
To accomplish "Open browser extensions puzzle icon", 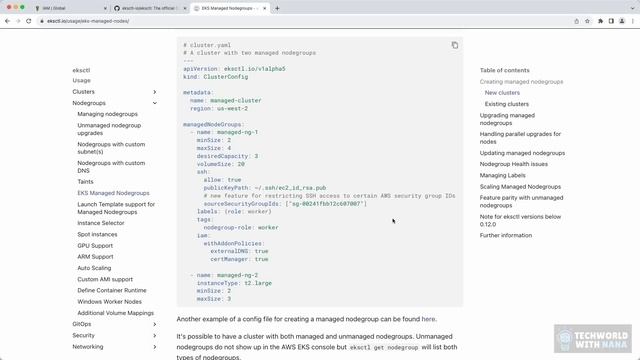I will tap(600, 21).
